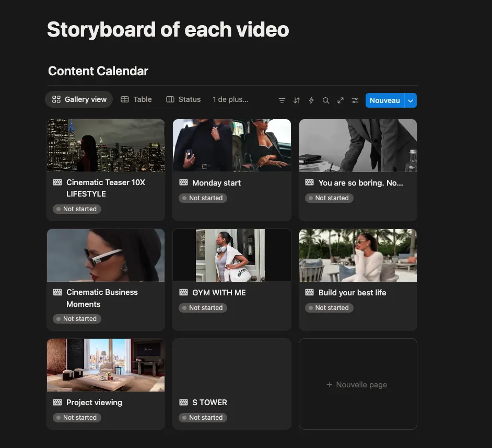The width and height of the screenshot is (492, 448).
Task: Click the filter icon in the toolbar
Action: 282,100
